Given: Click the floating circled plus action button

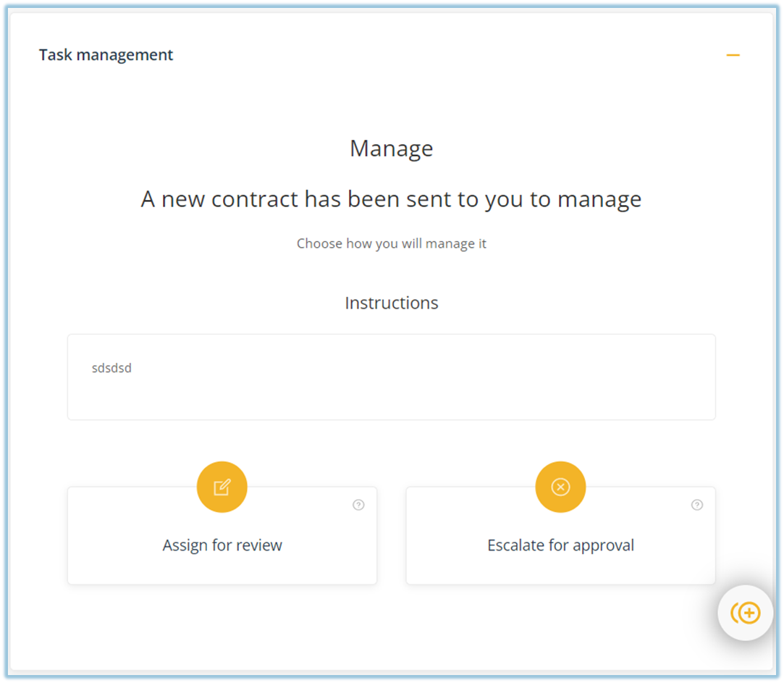Looking at the screenshot, I should (746, 613).
